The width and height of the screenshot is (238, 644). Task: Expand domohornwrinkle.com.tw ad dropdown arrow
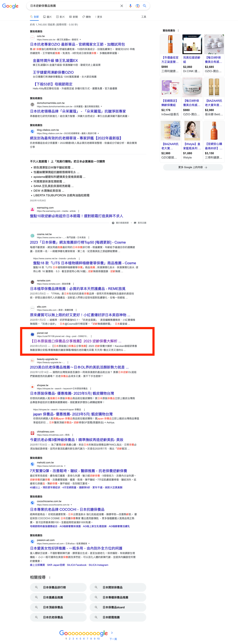click(101, 106)
